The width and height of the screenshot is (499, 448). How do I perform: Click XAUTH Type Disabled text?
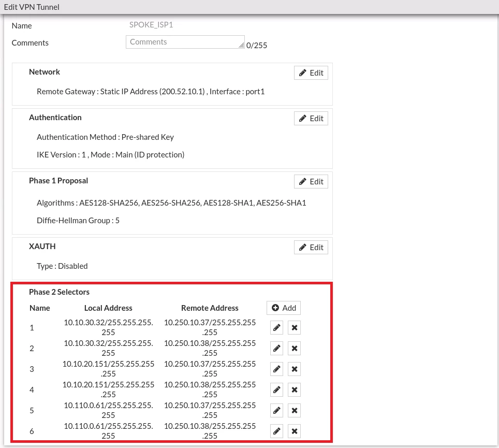[62, 266]
